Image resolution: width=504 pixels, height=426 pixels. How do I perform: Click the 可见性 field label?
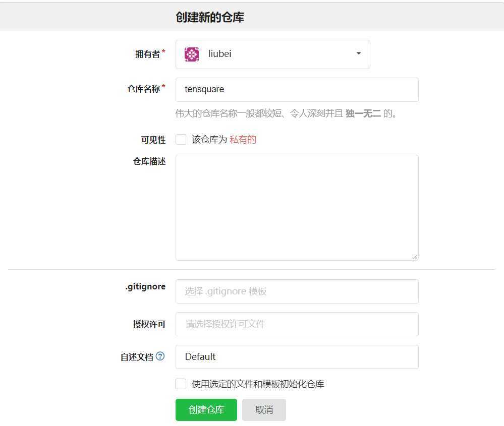(x=153, y=140)
